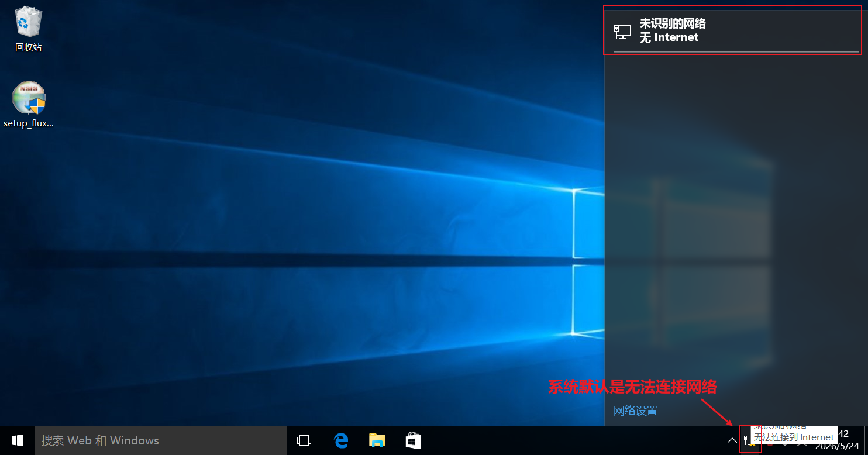Open the Windows Store taskbar icon

tap(414, 440)
